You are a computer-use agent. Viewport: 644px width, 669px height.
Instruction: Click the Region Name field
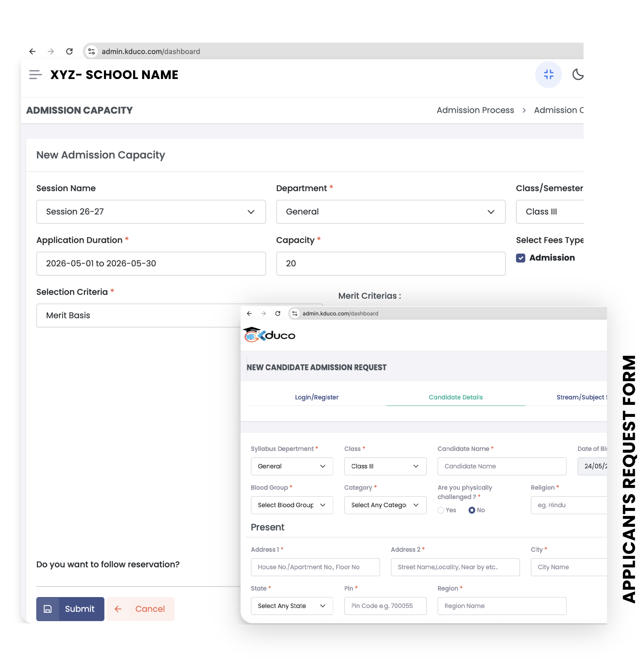[x=502, y=606]
